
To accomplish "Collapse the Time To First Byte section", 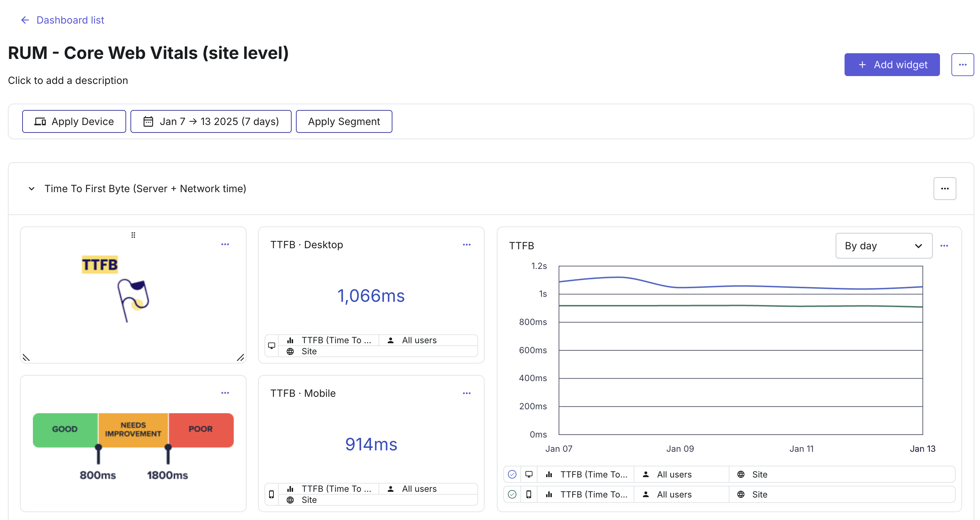I will tap(32, 189).
